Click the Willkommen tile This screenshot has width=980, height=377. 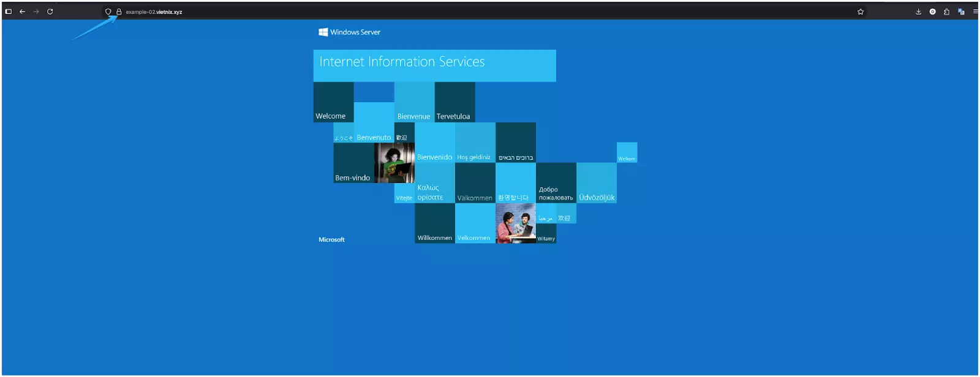(434, 223)
